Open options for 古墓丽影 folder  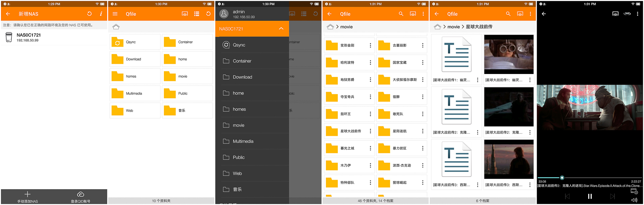(423, 45)
